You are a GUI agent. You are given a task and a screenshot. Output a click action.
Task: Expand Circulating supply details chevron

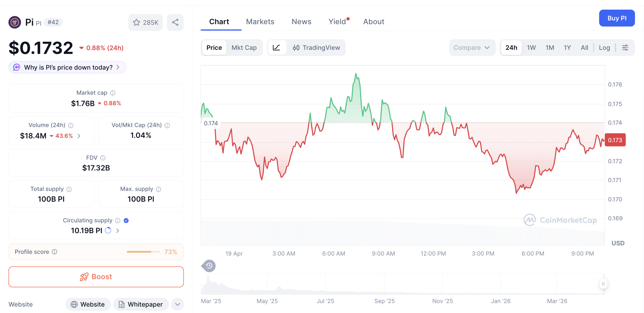[117, 231]
